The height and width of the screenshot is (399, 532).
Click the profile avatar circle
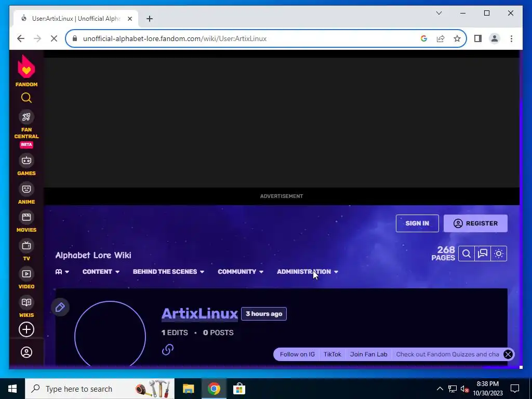click(110, 334)
